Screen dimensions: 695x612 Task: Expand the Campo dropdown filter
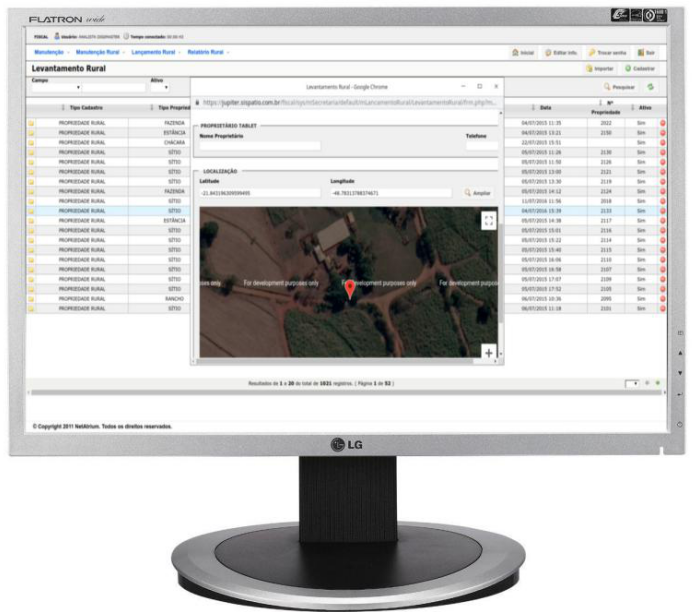point(56,88)
